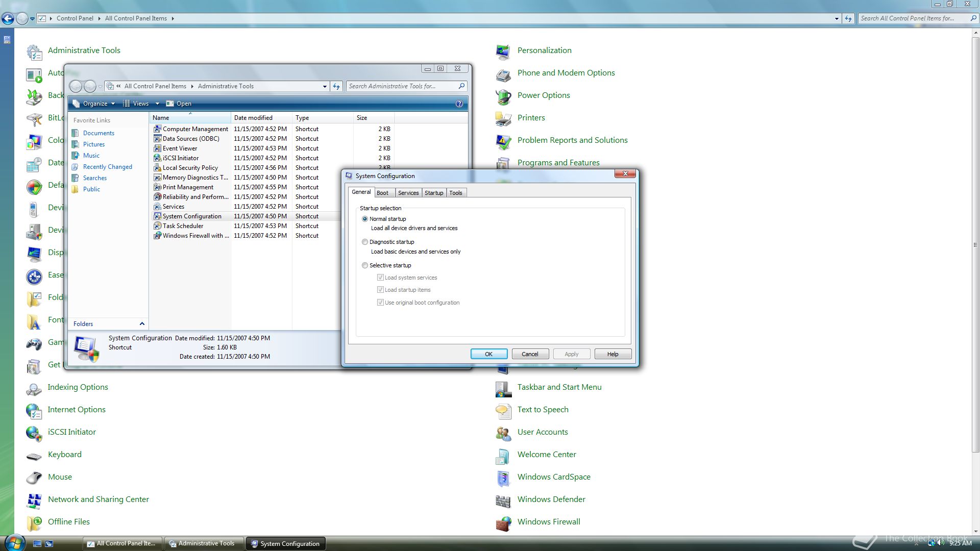Screen dimensions: 980x551
Task: Switch to the Startup tab
Action: (x=434, y=193)
